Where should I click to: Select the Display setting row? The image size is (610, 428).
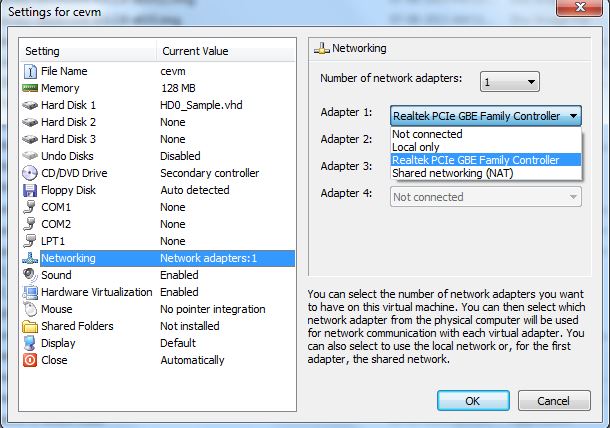(x=158, y=343)
